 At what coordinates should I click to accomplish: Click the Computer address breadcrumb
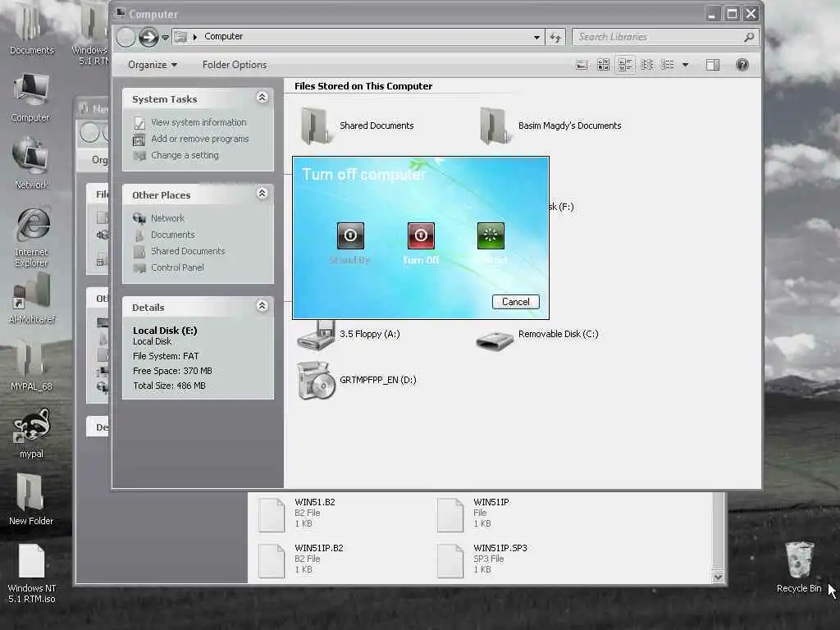click(223, 36)
